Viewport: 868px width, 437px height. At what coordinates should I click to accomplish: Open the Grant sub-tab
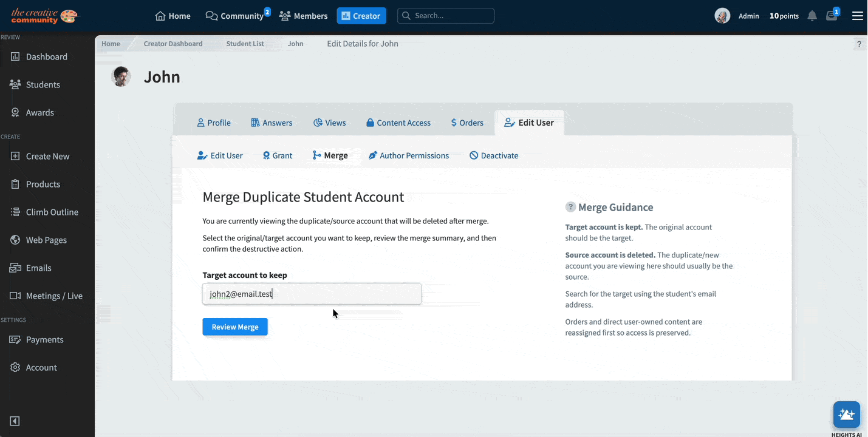coord(278,155)
